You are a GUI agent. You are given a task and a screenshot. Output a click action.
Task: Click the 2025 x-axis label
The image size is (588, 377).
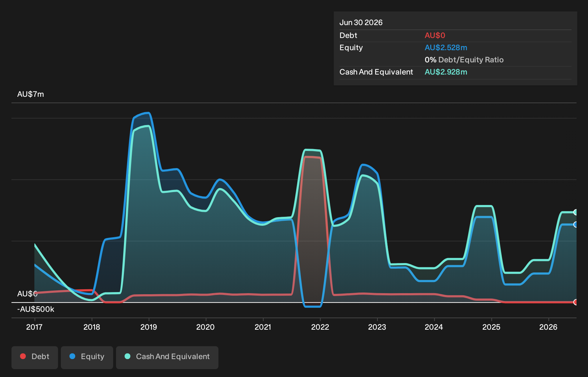coord(491,327)
